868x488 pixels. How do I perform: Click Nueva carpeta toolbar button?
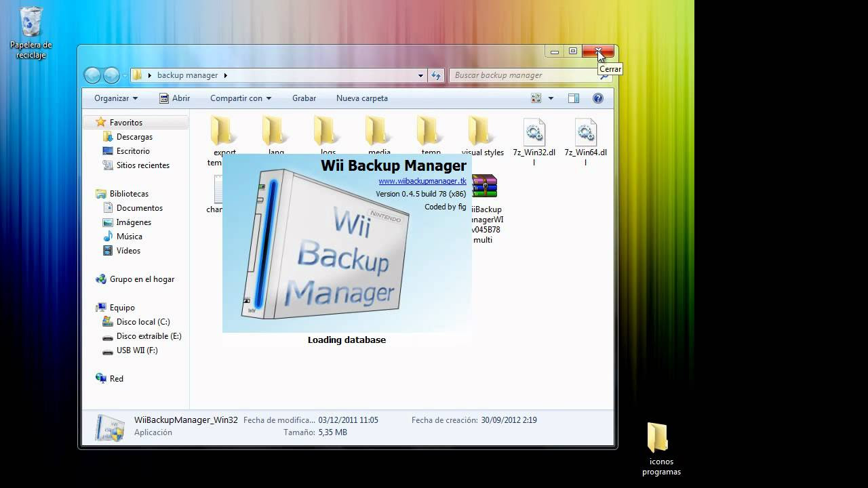[x=362, y=98]
